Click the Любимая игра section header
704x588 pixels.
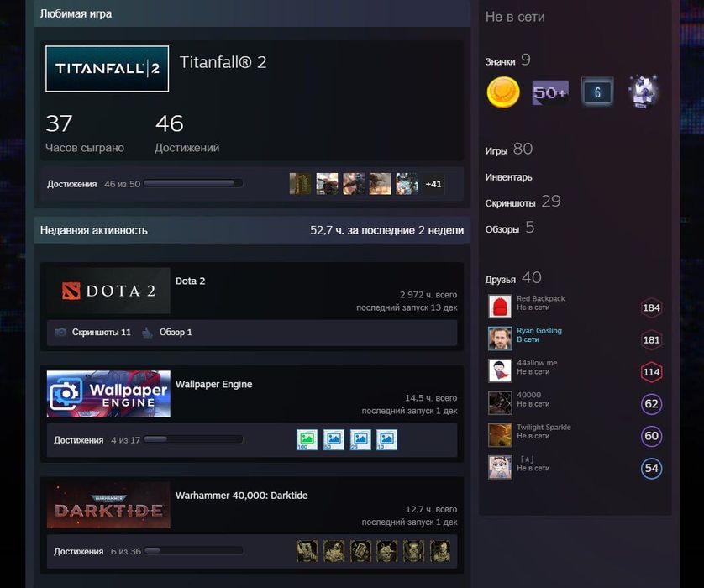point(252,13)
